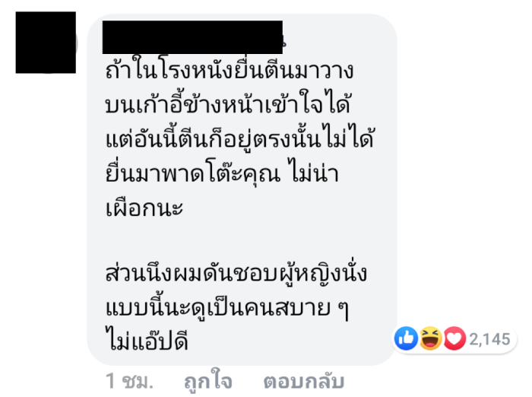The width and height of the screenshot is (532, 397).
Task: Like the comment via "ถูกใจ"
Action: click(208, 381)
